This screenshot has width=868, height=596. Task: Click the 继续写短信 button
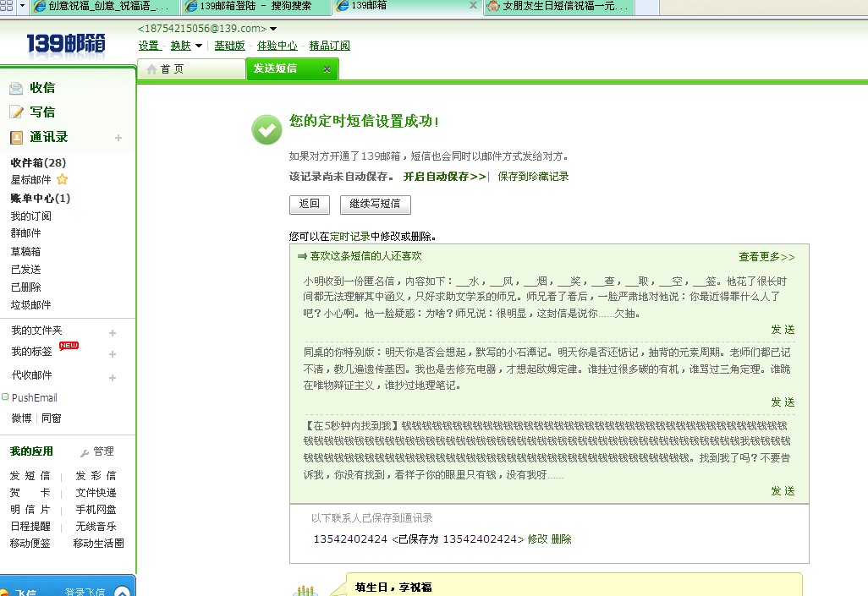pyautogui.click(x=376, y=205)
